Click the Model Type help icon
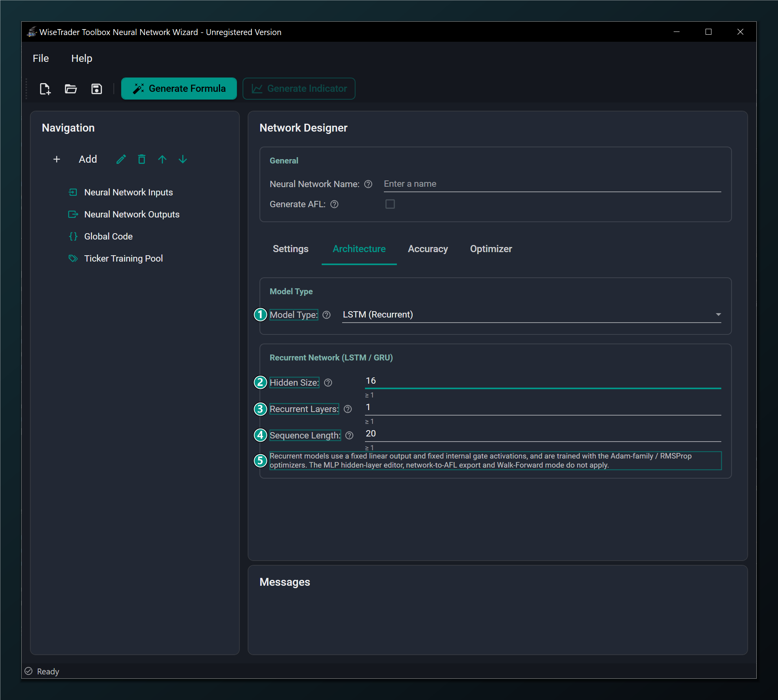The height and width of the screenshot is (700, 778). tap(326, 315)
